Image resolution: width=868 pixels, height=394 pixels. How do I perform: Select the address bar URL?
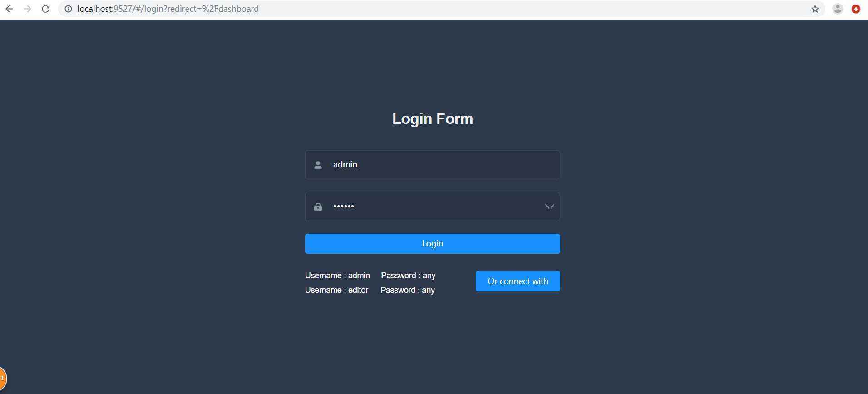pos(168,9)
